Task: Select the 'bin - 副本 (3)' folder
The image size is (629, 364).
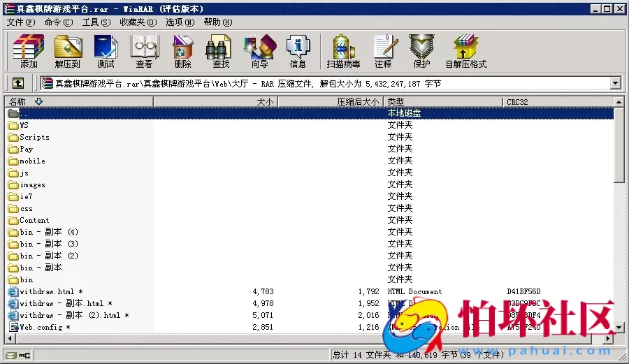Action: [48, 244]
